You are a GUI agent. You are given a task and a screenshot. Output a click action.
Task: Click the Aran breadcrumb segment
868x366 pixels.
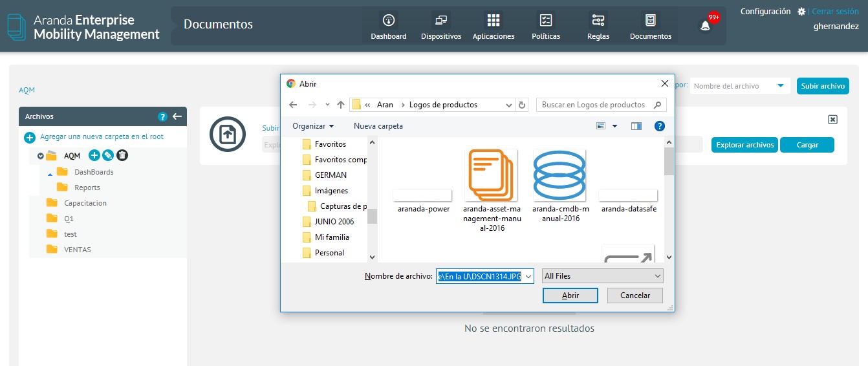[x=385, y=105]
